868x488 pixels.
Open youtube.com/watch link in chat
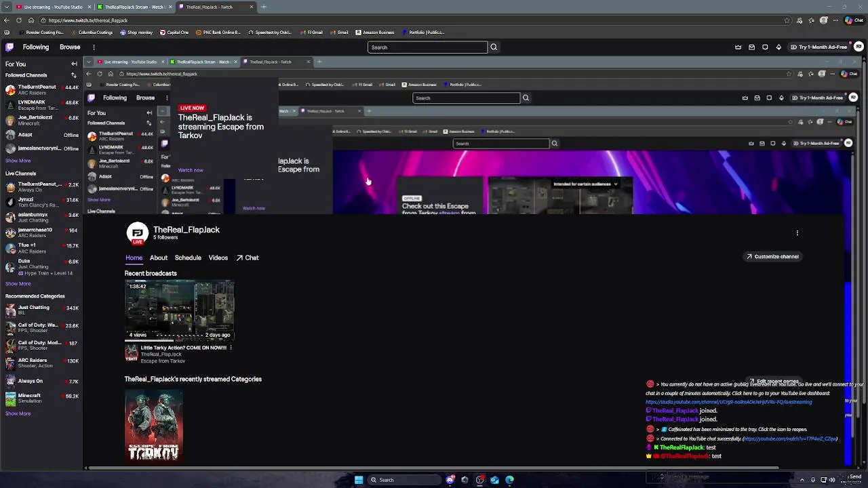coord(790,439)
